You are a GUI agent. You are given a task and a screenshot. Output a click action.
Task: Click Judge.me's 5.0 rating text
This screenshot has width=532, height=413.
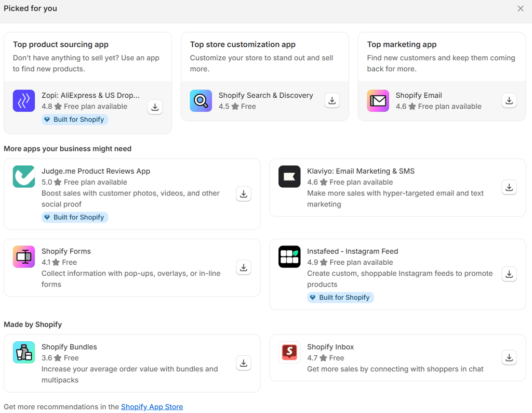coord(85,183)
